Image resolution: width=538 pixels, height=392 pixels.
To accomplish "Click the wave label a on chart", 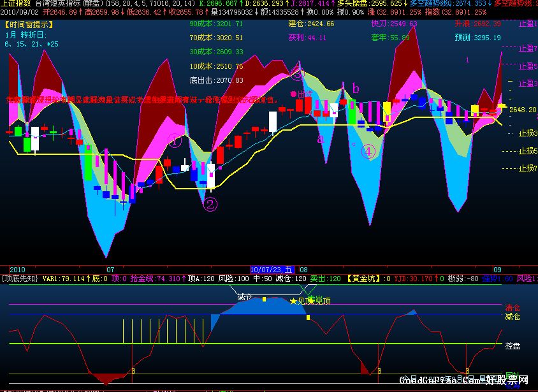I will pos(321,138).
